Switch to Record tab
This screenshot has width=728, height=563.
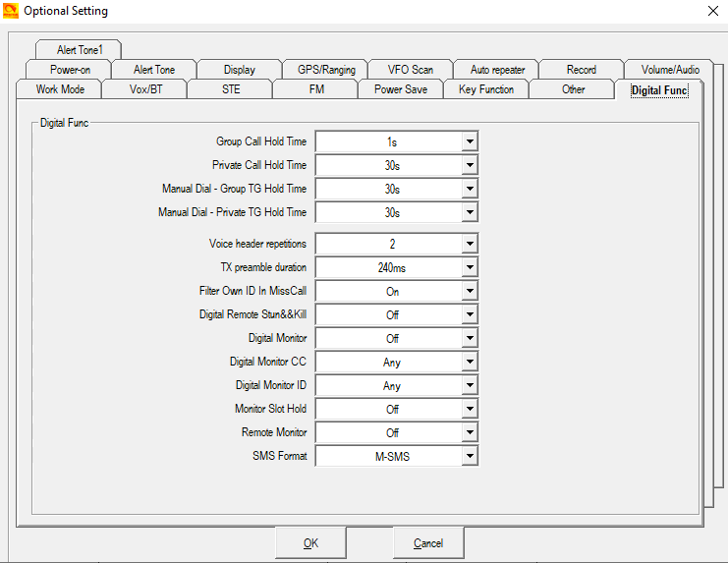click(x=582, y=70)
